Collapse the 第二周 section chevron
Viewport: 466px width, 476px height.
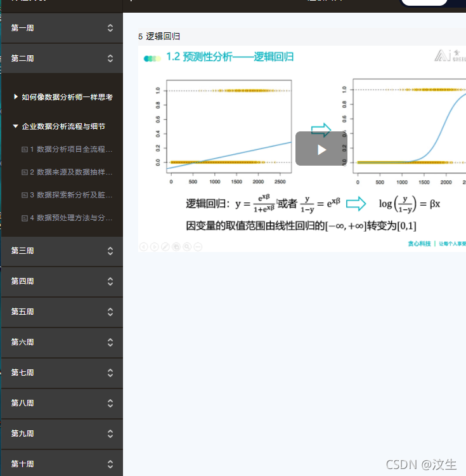pos(110,58)
